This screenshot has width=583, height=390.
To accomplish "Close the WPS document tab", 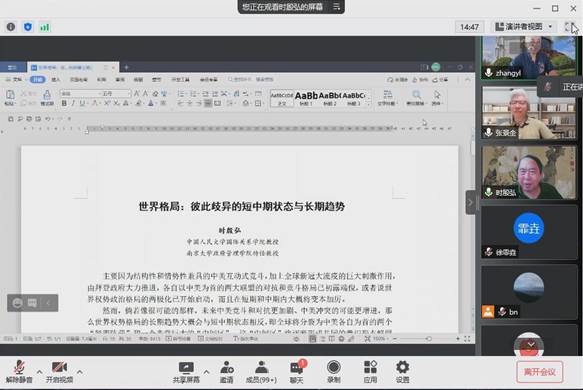I will (x=114, y=67).
